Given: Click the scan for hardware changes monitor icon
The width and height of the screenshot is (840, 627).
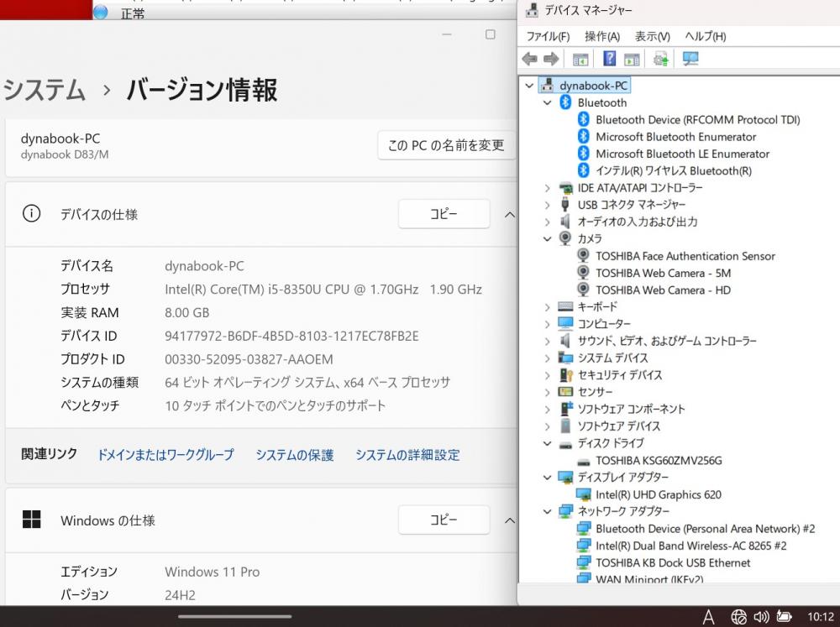Looking at the screenshot, I should coord(690,59).
